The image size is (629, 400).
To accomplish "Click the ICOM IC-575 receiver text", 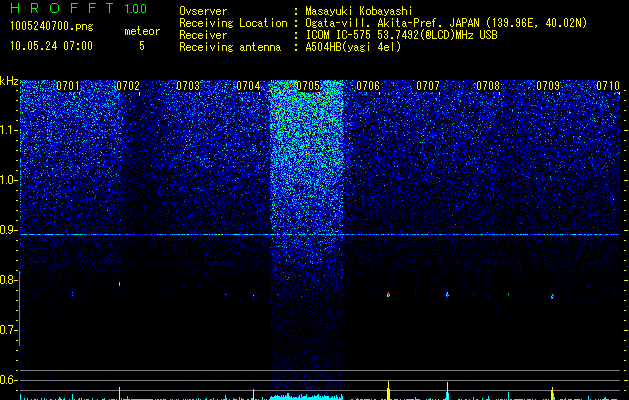I will tap(401, 35).
